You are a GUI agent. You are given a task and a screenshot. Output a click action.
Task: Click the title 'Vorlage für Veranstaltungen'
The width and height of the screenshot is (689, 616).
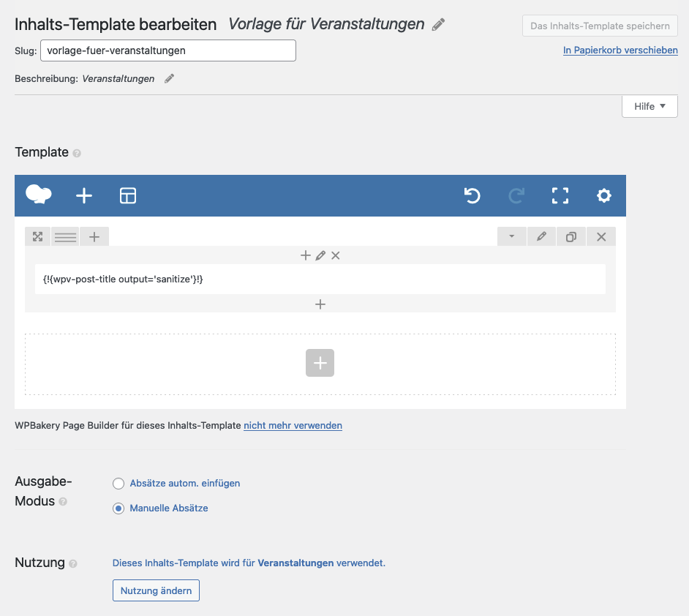pyautogui.click(x=326, y=24)
